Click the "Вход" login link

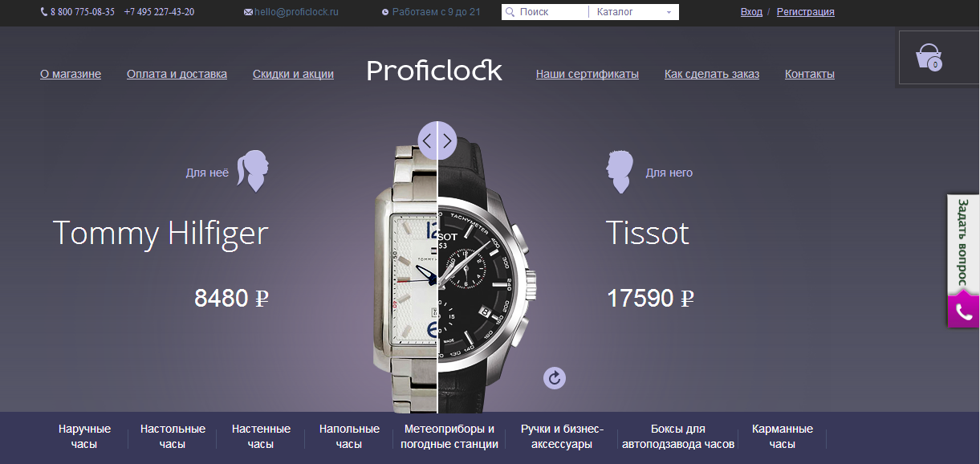coord(751,12)
